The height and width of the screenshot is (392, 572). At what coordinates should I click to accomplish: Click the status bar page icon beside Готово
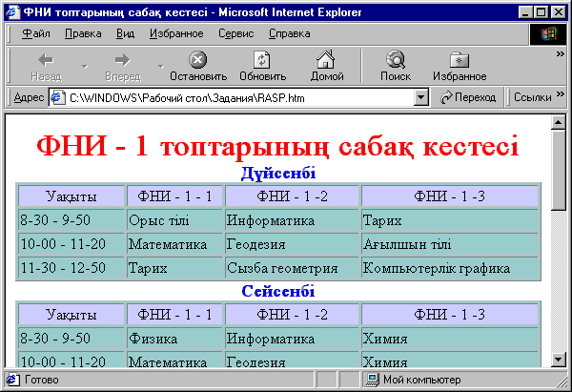click(x=12, y=380)
